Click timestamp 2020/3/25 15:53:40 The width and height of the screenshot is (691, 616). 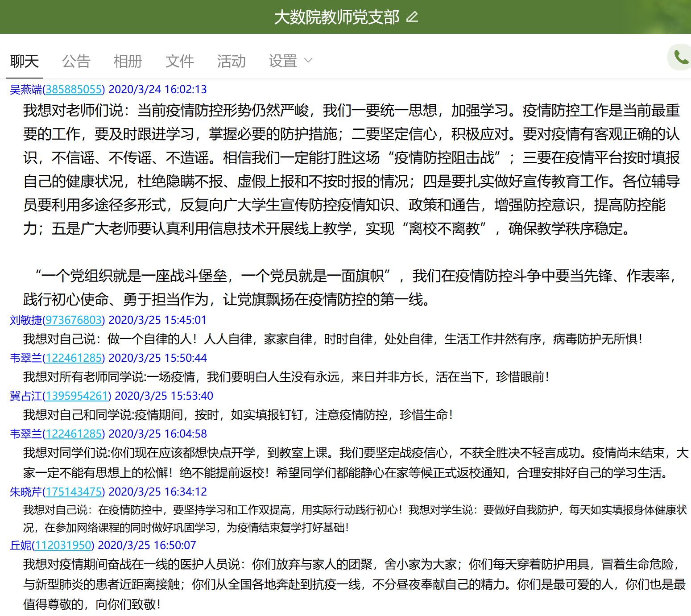pos(164,396)
